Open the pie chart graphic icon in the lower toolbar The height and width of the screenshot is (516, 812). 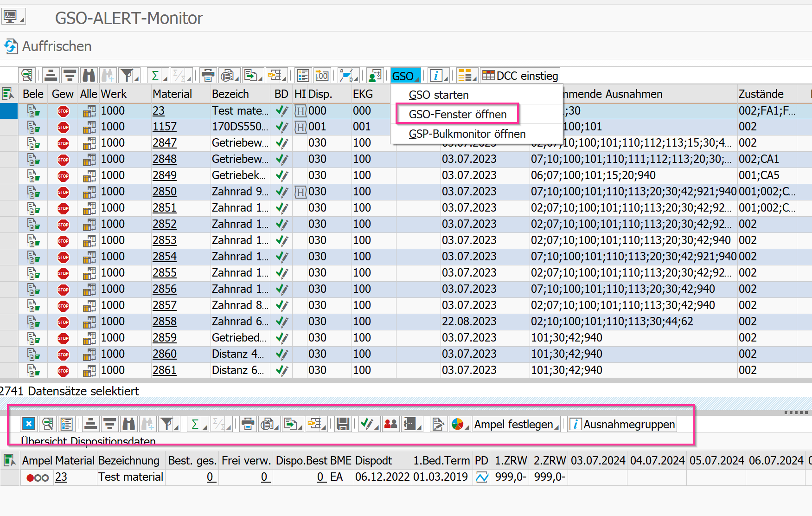[x=457, y=424]
